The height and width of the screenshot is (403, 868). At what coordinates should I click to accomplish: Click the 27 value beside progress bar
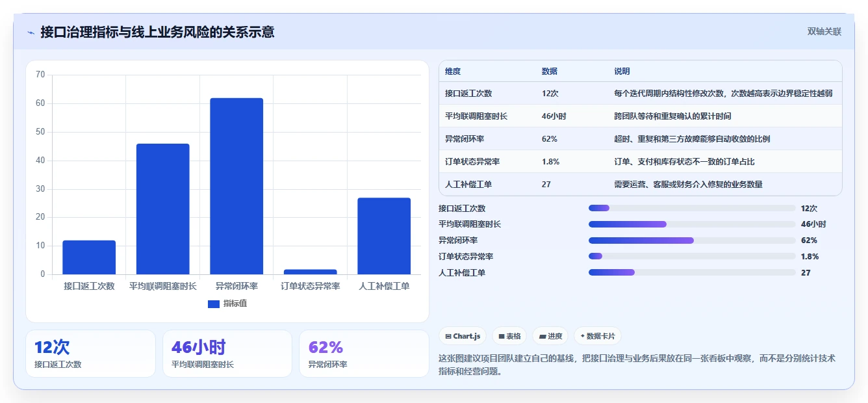806,272
